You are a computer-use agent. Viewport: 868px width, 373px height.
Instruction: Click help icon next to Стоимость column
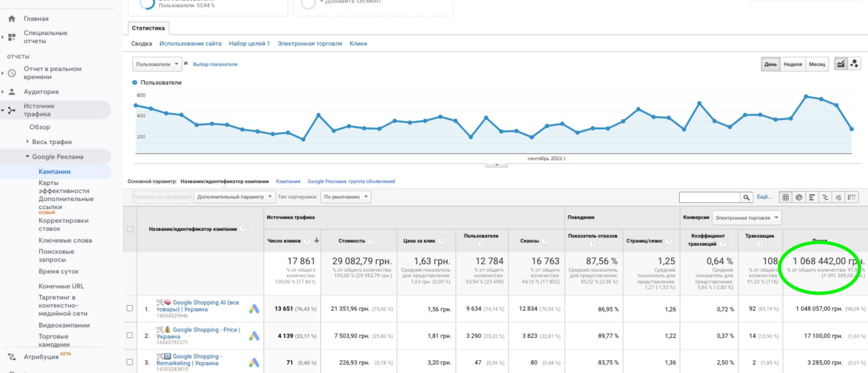(x=371, y=241)
